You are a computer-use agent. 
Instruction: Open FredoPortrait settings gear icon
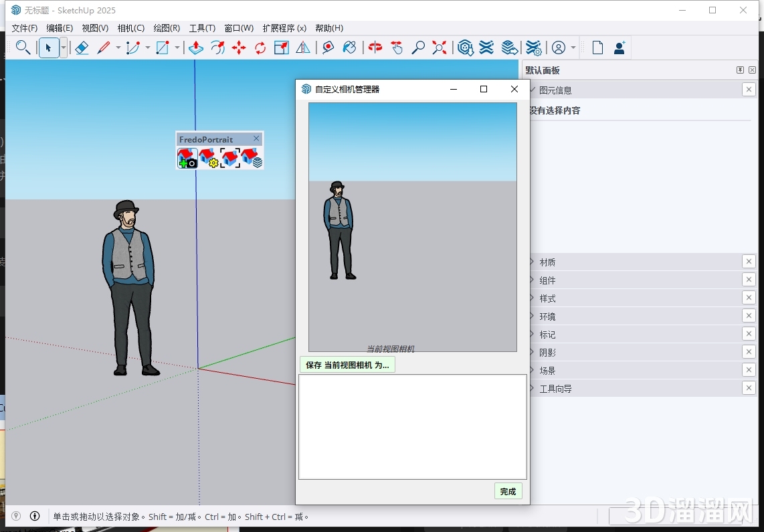pyautogui.click(x=207, y=157)
